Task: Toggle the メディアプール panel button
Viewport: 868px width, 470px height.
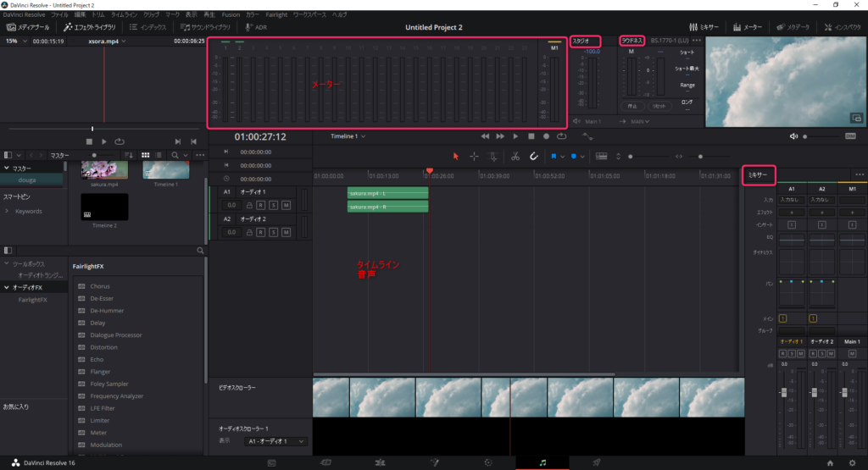Action: click(28, 27)
